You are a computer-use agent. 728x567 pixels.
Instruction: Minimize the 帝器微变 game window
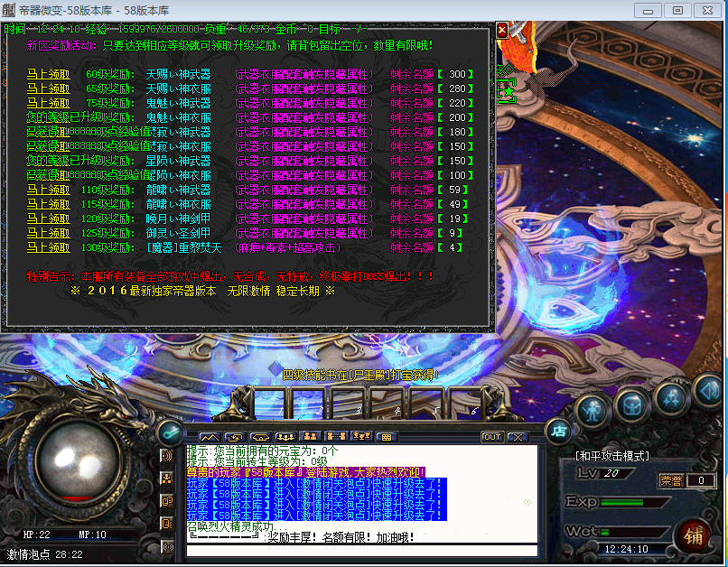click(x=649, y=10)
